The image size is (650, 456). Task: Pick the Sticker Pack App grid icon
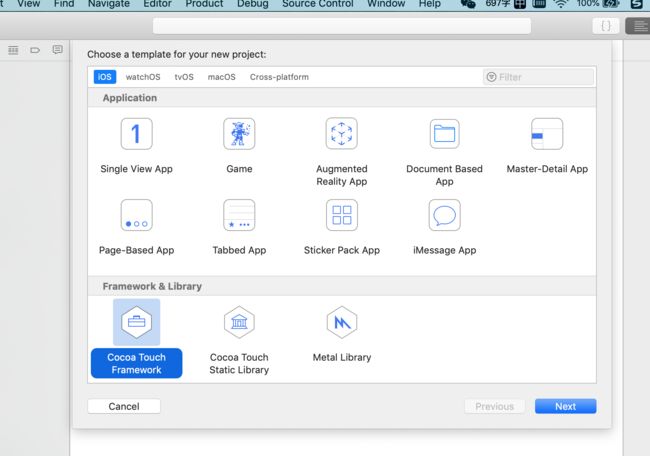(x=342, y=215)
